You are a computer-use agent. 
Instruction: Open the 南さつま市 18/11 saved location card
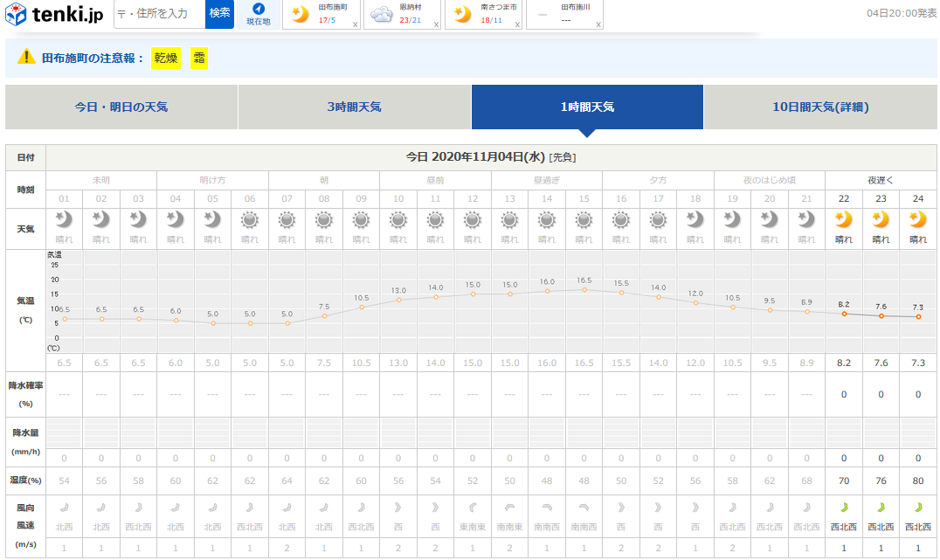tap(483, 14)
